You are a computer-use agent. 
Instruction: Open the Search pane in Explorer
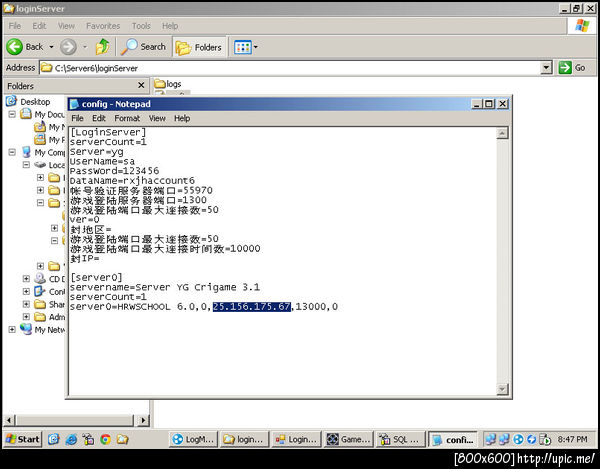click(143, 47)
